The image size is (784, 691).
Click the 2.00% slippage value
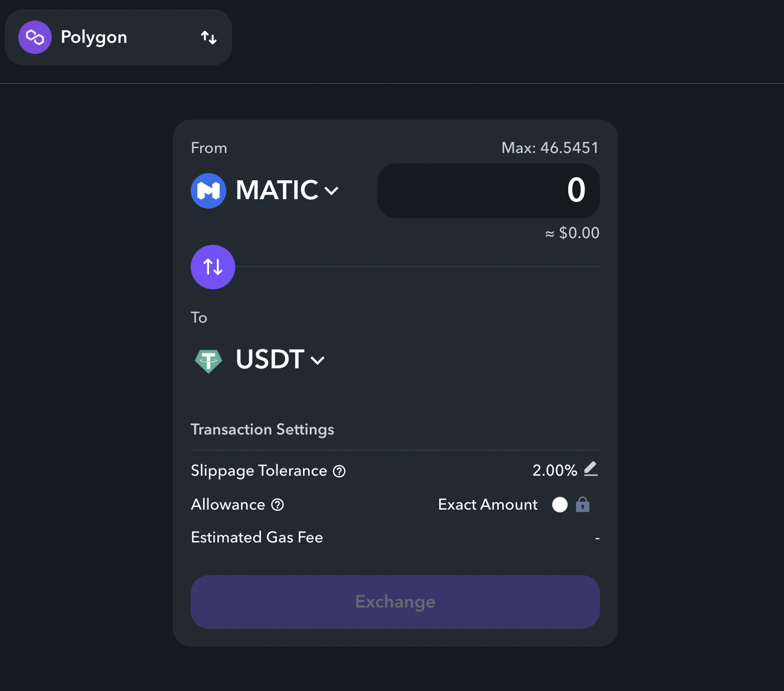[554, 471]
